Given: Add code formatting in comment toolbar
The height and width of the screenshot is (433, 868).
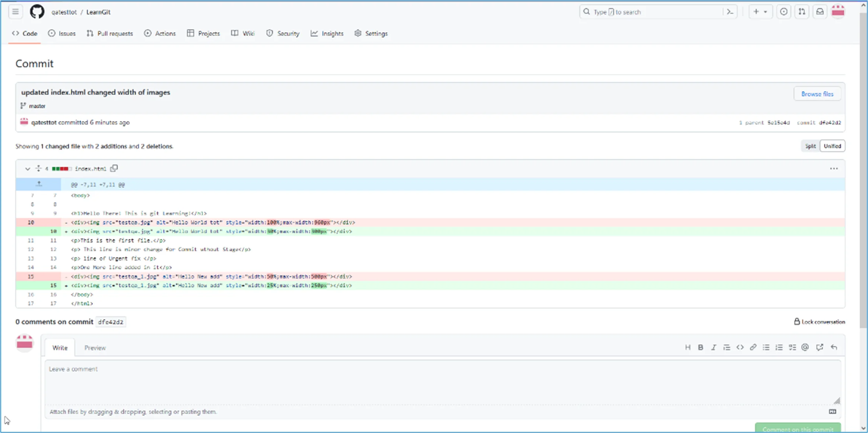Looking at the screenshot, I should click(740, 347).
